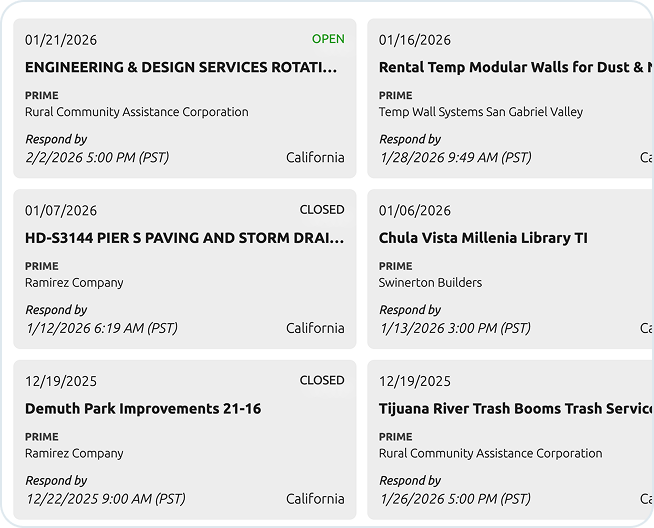654x528 pixels.
Task: Click Ramirez Company on Demuth Park card
Action: pyautogui.click(x=74, y=453)
